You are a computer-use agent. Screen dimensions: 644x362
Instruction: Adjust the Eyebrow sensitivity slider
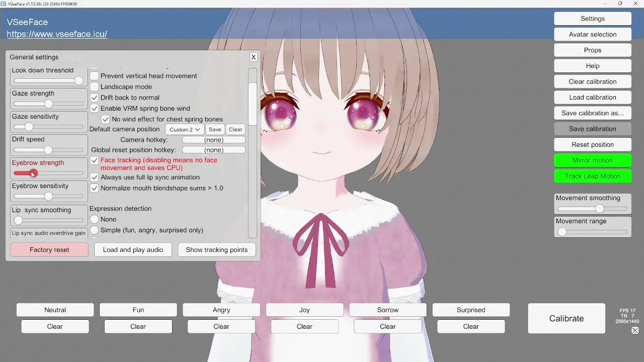click(x=48, y=196)
